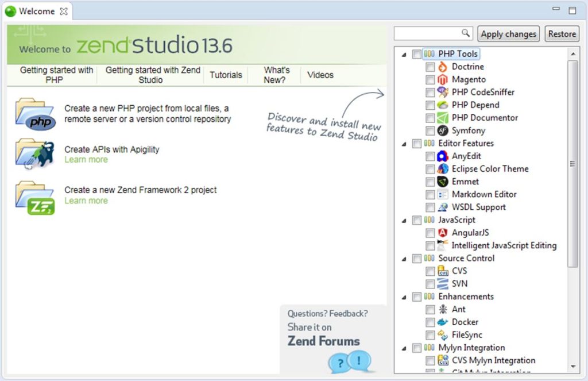
Task: Select the Magento icon in PHP Tools
Action: 443,79
